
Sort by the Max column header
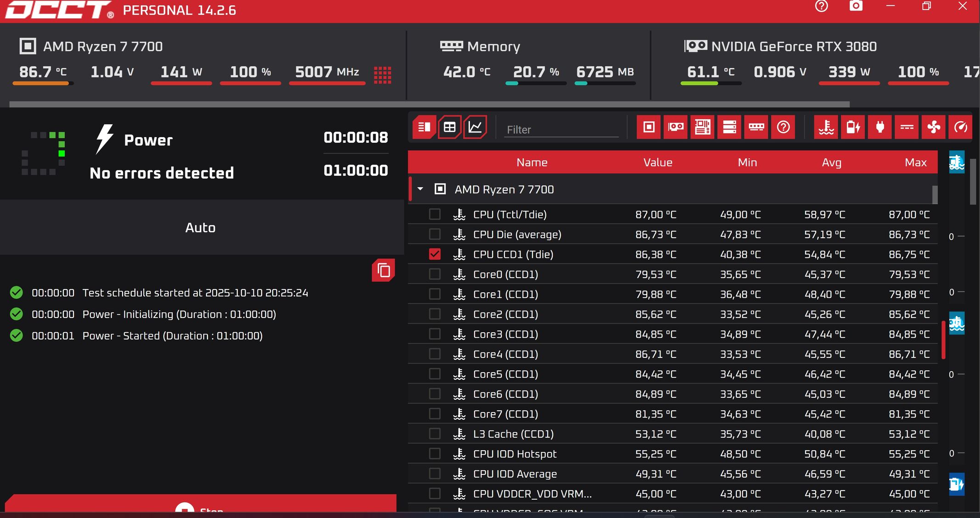click(915, 162)
